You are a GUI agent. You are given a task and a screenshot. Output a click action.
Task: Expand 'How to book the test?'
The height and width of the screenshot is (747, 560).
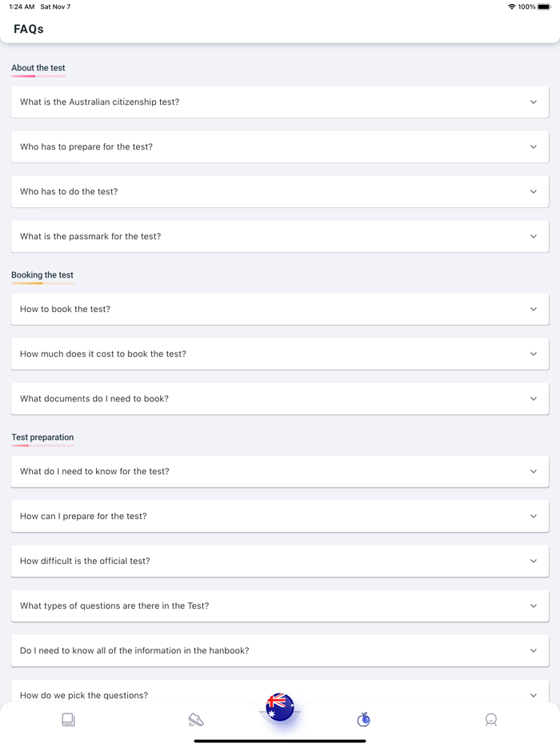tap(279, 309)
